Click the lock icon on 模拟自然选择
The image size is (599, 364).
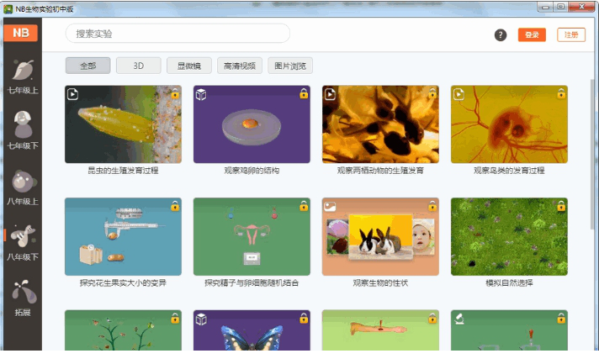click(x=561, y=206)
